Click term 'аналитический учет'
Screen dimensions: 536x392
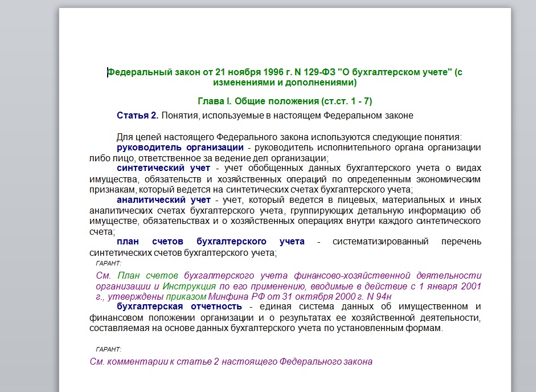(163, 200)
